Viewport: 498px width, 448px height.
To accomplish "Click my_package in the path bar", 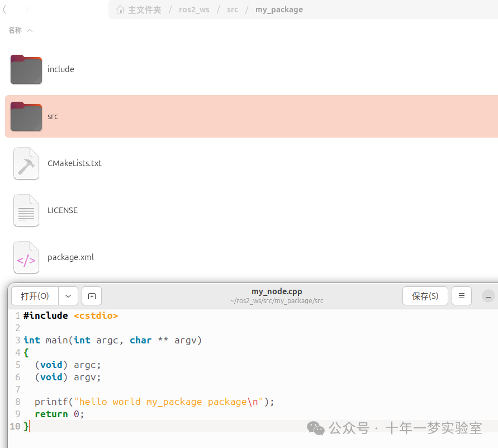I will (279, 10).
